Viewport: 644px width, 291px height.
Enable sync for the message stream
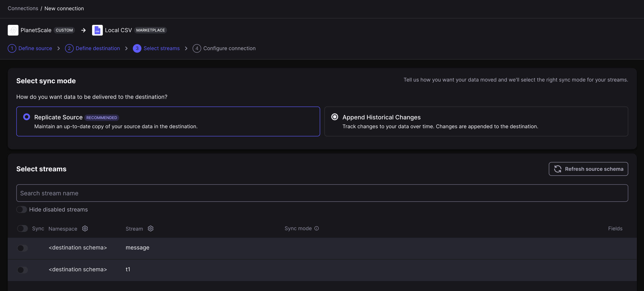click(22, 248)
